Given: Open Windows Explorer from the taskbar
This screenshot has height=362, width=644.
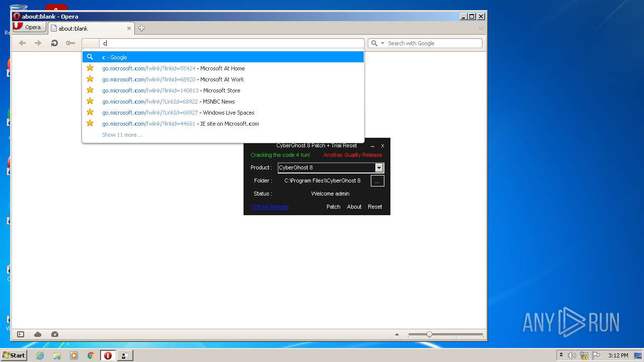Looking at the screenshot, I should pos(57,355).
